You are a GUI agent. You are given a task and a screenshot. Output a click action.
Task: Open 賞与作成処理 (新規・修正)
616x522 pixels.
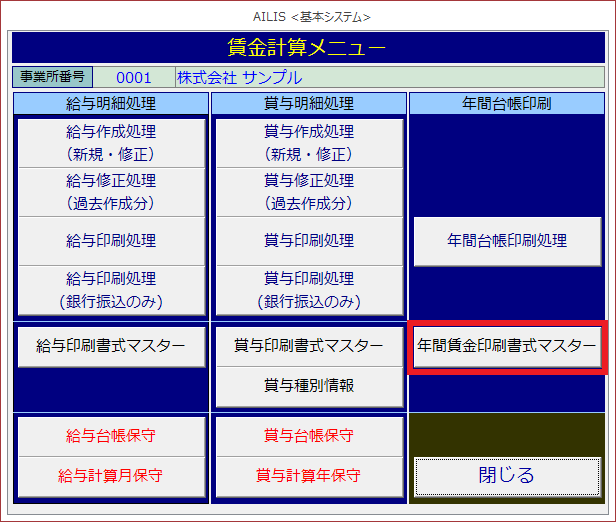point(309,142)
